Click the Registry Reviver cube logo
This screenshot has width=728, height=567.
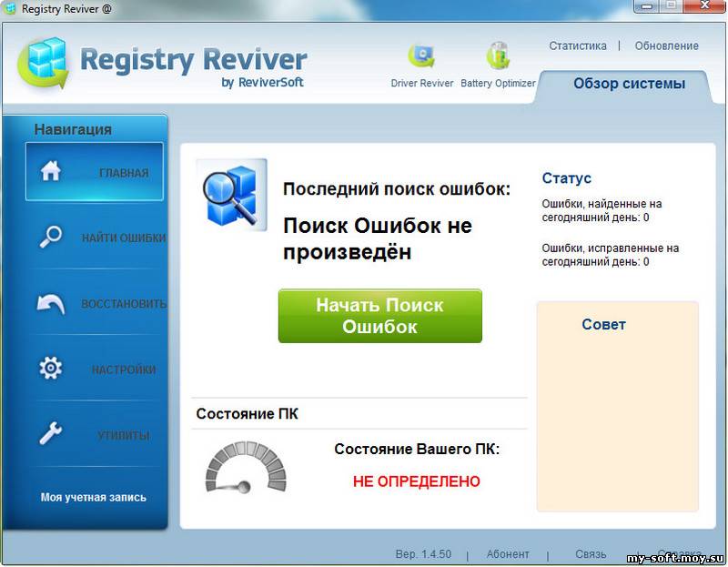(x=44, y=62)
